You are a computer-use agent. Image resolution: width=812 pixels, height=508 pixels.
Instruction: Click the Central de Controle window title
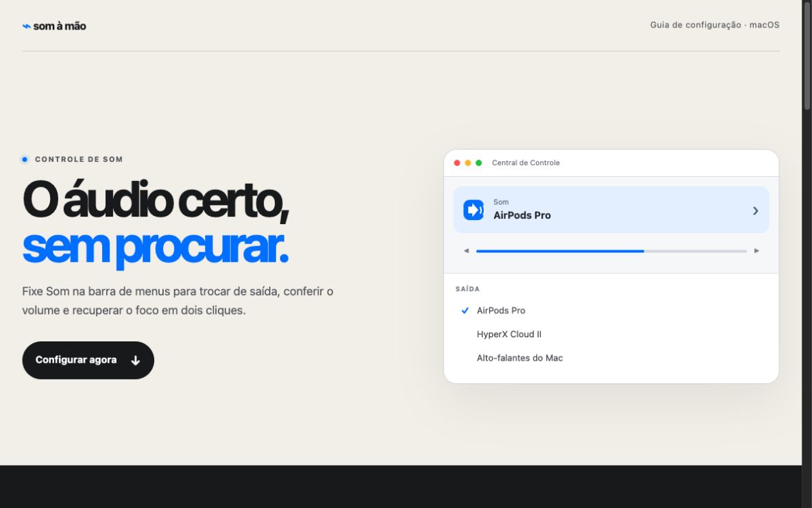[526, 162]
